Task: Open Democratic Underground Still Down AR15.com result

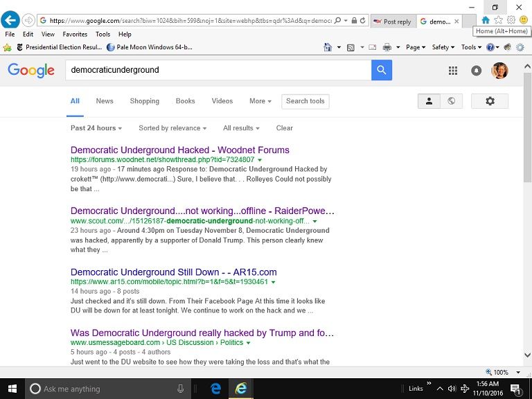Action: tap(174, 272)
